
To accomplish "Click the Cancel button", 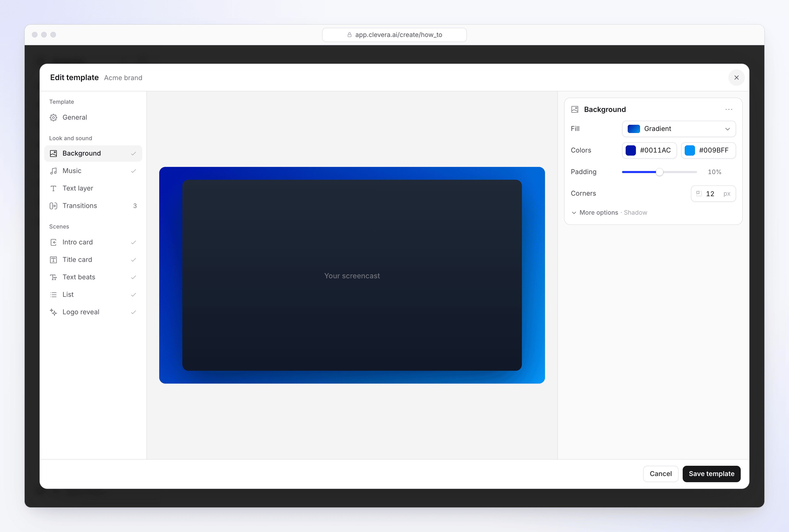I will (x=660, y=474).
